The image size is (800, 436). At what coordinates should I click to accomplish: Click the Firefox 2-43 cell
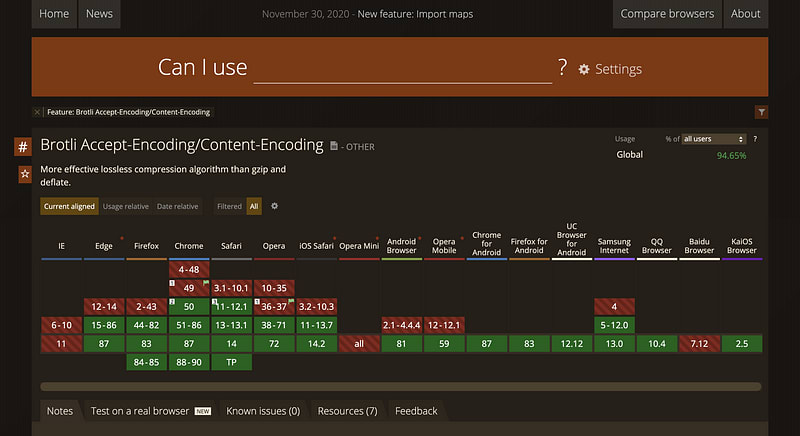146,306
